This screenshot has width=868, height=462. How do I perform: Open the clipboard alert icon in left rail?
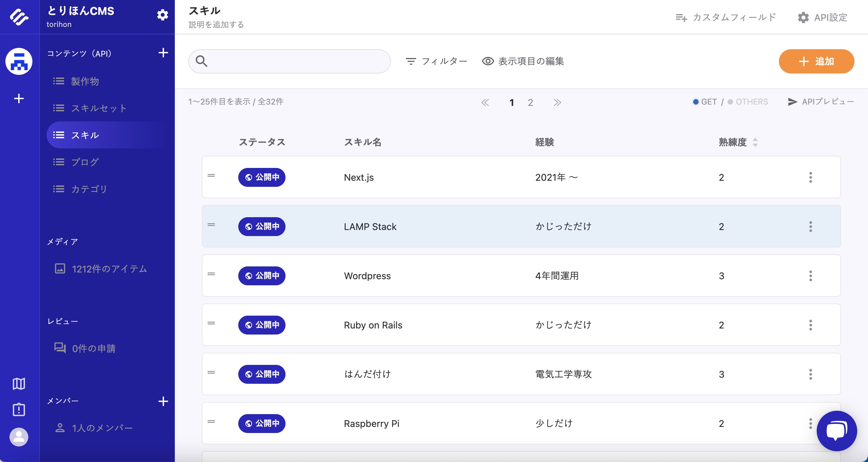[19, 409]
